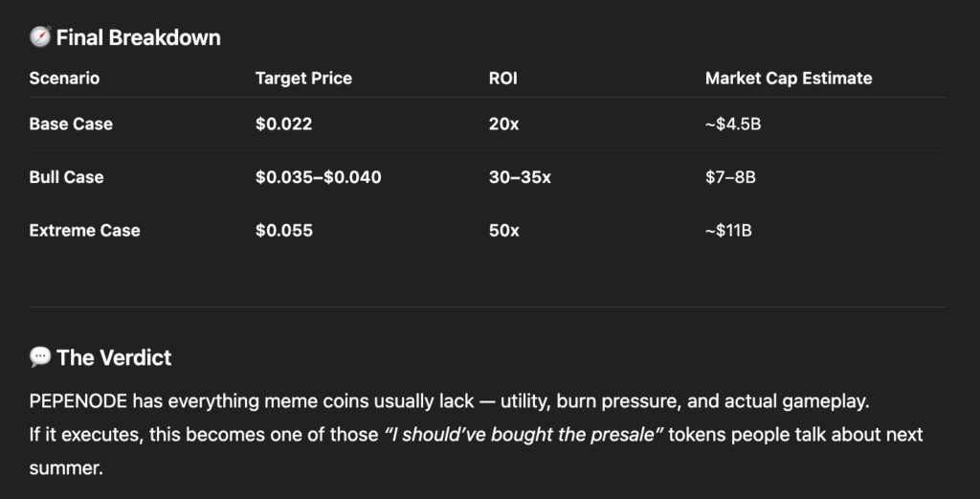Select the Base Case row label
980x499 pixels.
pos(71,124)
